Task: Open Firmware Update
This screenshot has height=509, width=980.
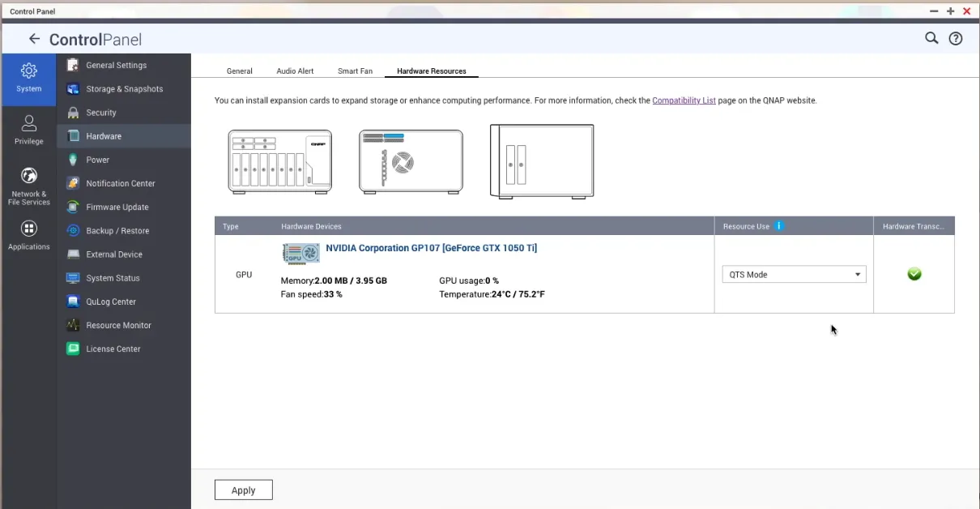Action: click(117, 207)
